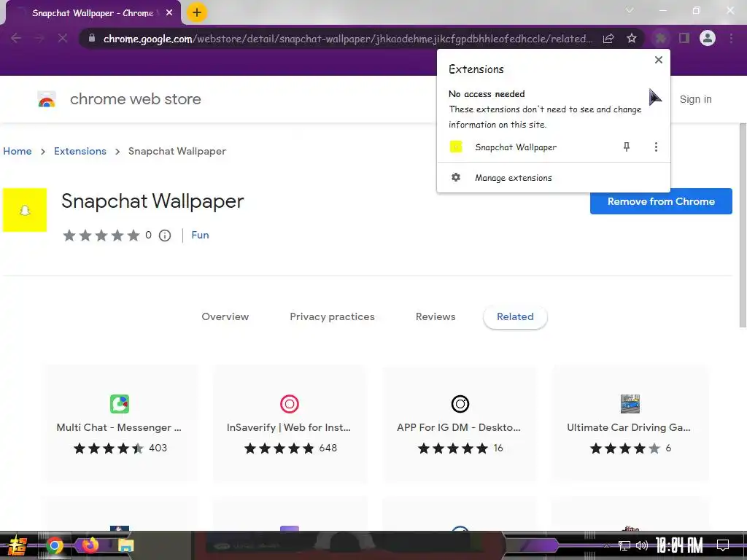Go to Extensions breadcrumb link
This screenshot has height=560, width=747.
pos(80,151)
